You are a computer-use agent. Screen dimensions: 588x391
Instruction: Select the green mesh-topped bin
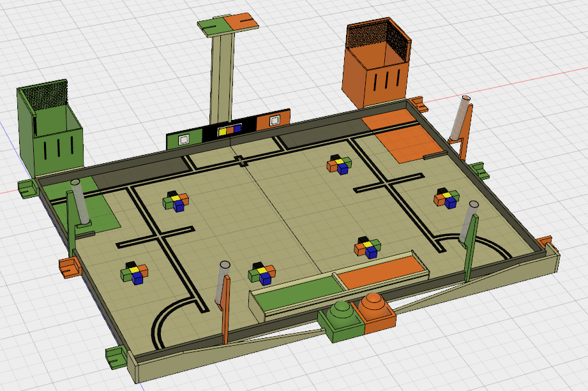point(50,128)
